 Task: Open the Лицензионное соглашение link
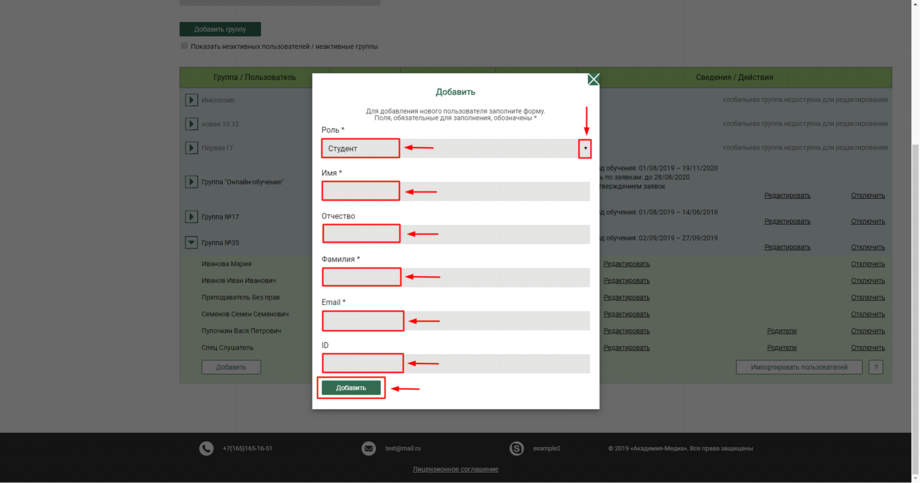coord(455,469)
